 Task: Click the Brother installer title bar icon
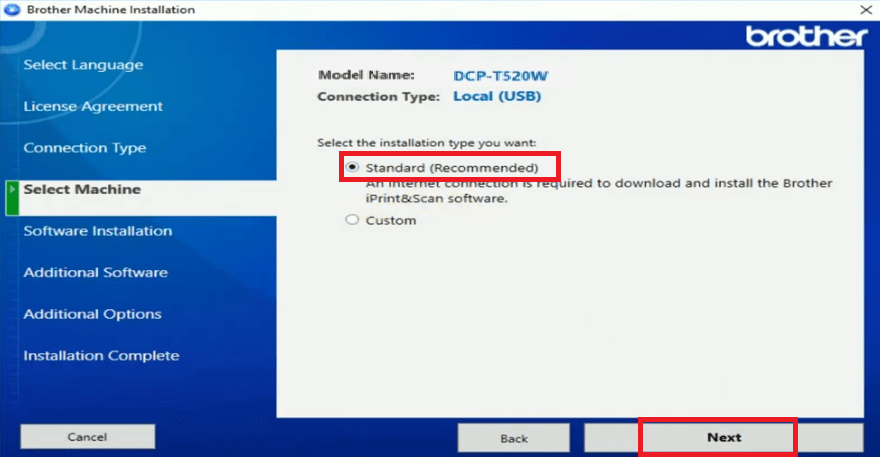12,10
